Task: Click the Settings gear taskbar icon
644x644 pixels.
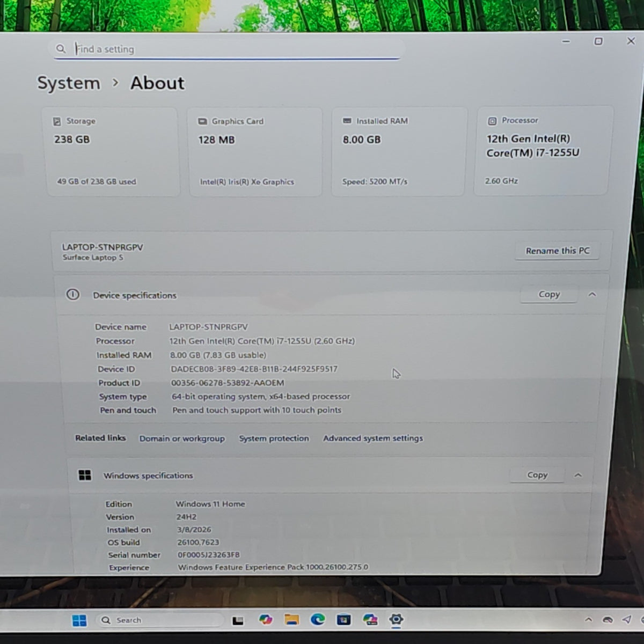Action: (396, 619)
